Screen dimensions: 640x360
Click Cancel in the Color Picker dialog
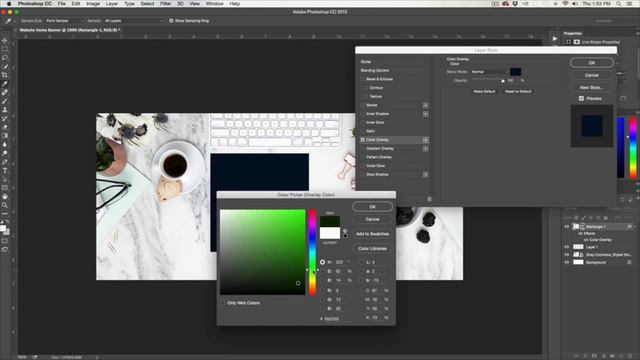click(x=372, y=219)
